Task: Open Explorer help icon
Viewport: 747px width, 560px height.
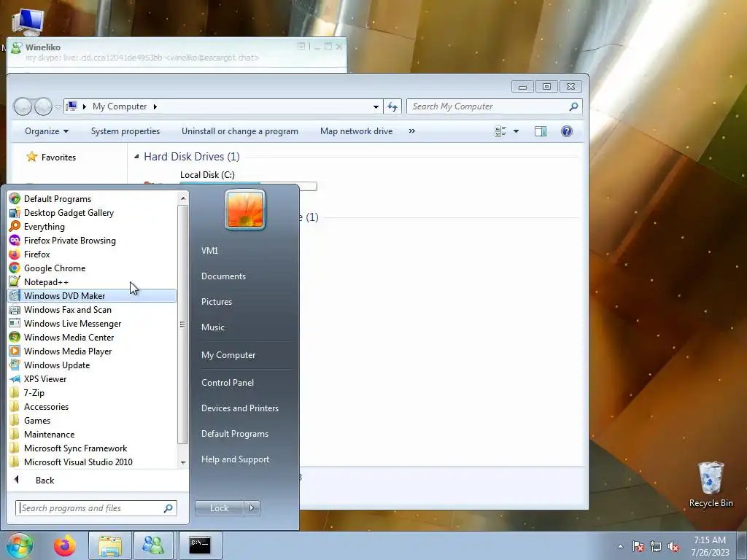Action: 566,131
